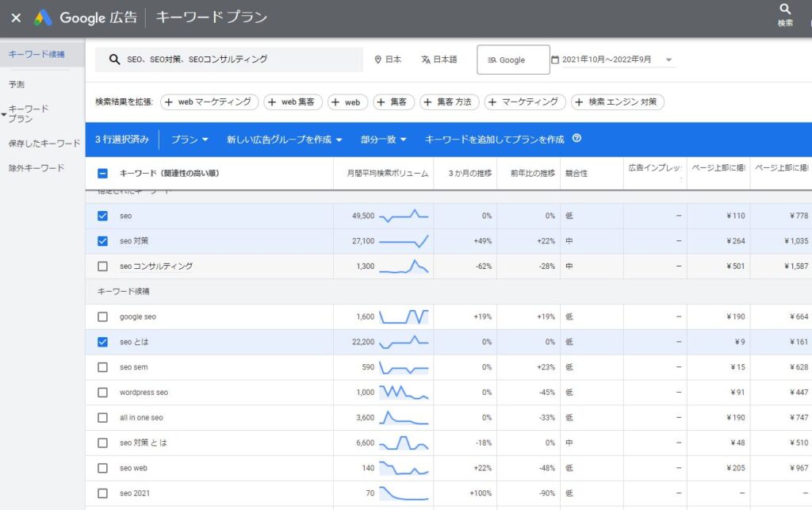Check the 'seo sem' row checkbox

[102, 367]
